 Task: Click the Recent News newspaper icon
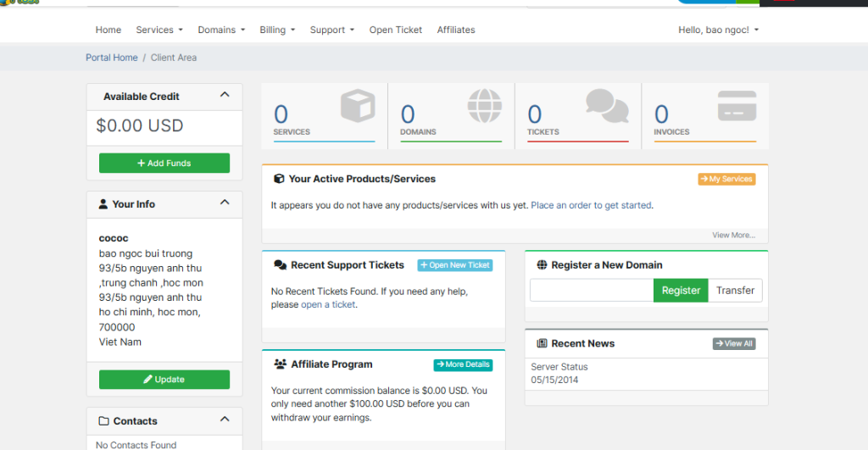[542, 344]
